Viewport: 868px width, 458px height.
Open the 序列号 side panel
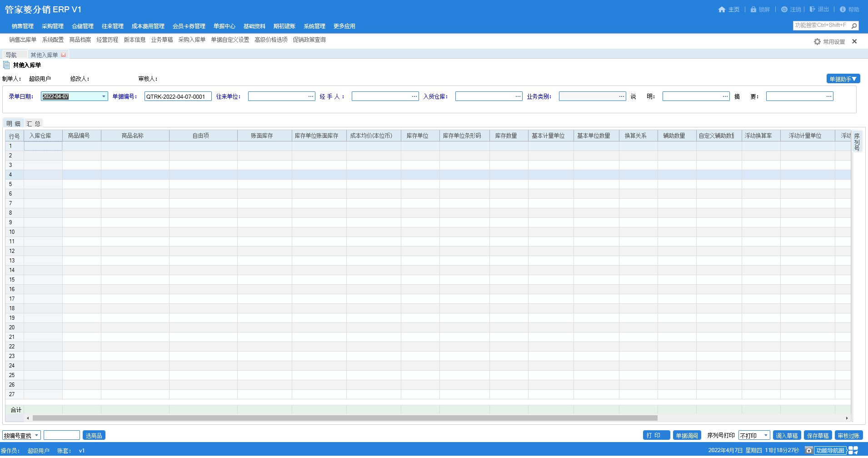coord(857,141)
